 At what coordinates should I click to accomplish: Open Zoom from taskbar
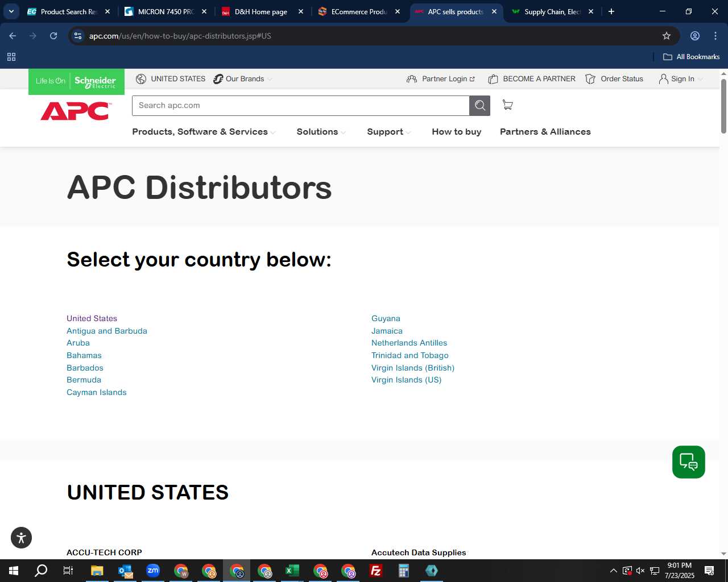(153, 571)
